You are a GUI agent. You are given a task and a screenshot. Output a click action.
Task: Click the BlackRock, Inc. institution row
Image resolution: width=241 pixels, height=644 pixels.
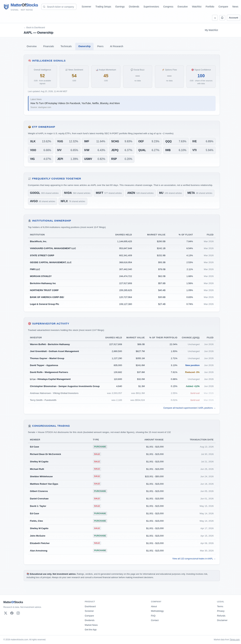coord(122,241)
